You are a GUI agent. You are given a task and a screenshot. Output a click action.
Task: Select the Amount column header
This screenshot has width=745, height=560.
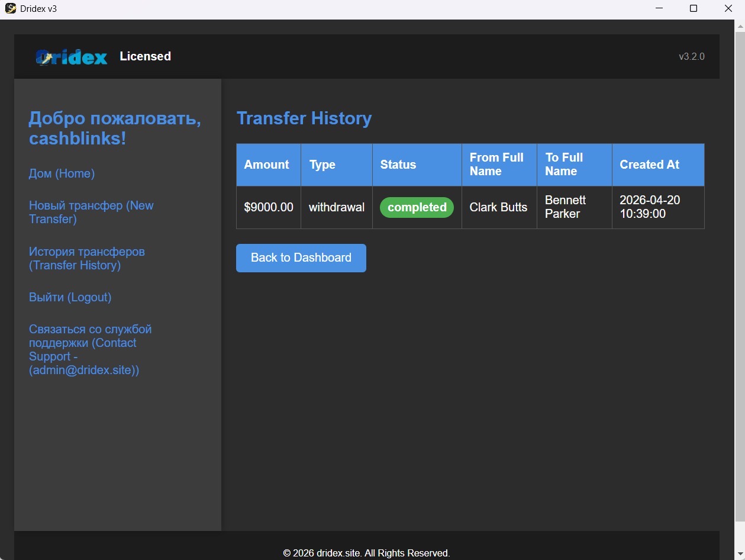pos(267,165)
